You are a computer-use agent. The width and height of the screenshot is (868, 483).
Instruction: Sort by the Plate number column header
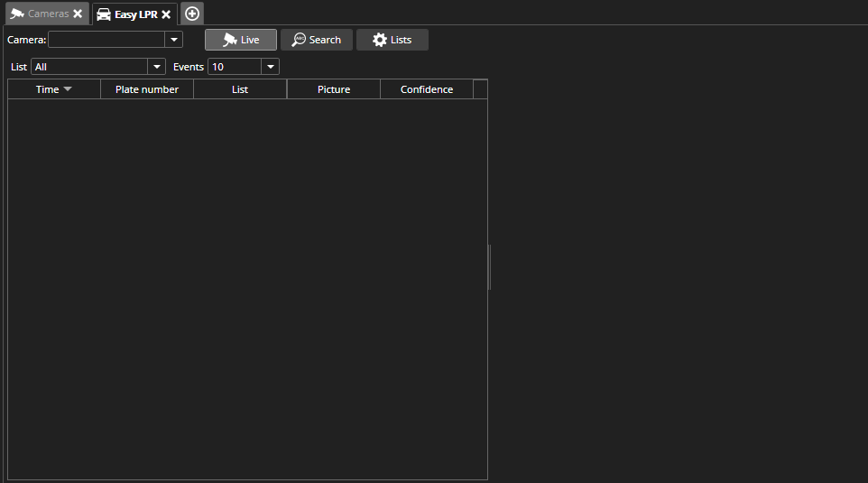click(x=147, y=89)
